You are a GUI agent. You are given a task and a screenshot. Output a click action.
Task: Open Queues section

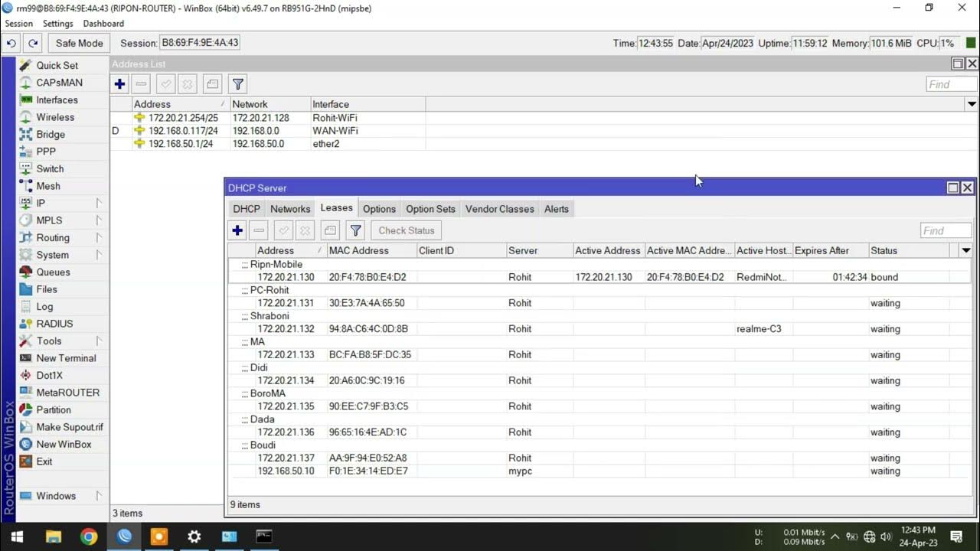point(53,272)
